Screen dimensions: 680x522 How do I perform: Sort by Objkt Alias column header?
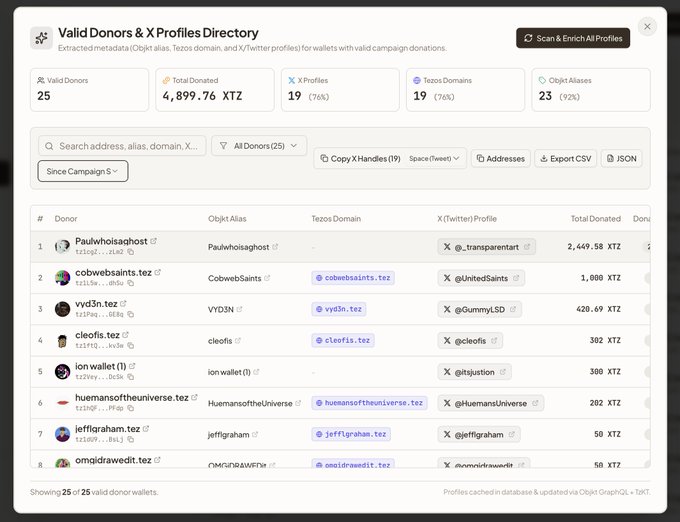[x=227, y=219]
